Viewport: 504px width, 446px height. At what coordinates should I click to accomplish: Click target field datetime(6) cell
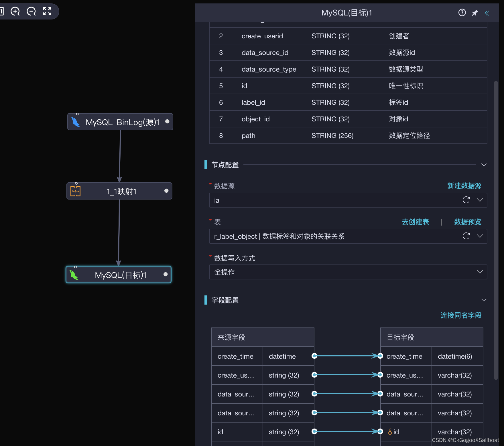coord(457,356)
